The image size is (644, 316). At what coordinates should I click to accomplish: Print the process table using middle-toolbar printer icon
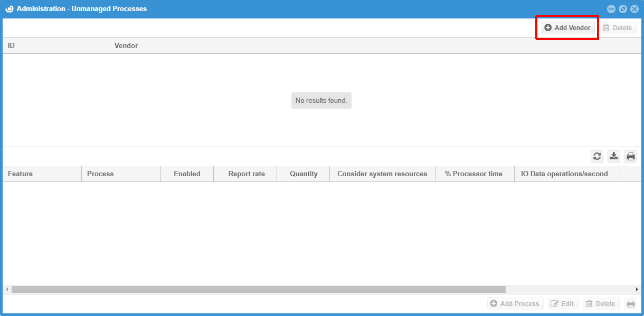pos(631,156)
